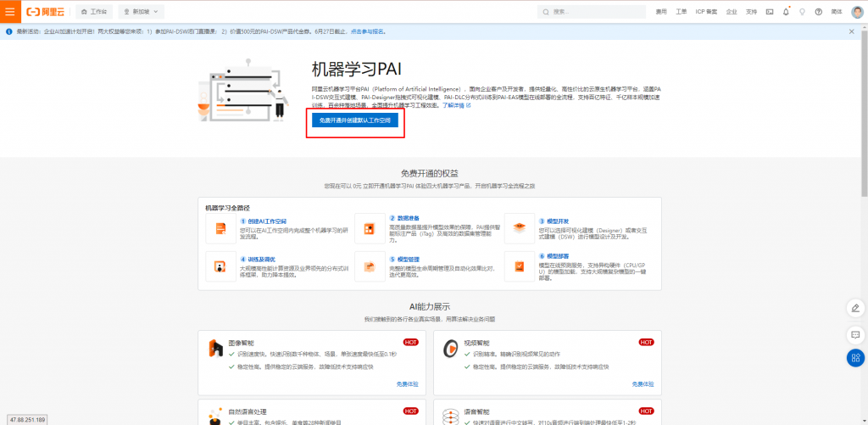
Task: Click the AI能力展示 section heading
Action: coord(430,306)
